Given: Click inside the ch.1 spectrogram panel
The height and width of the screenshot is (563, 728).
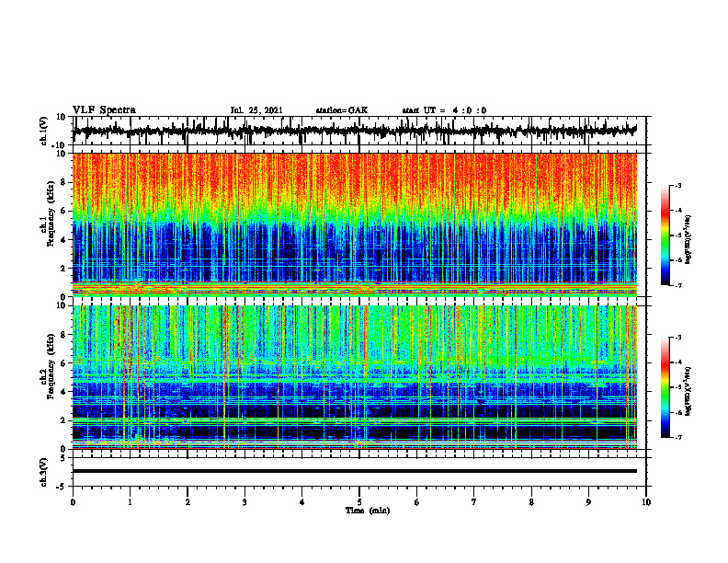Looking at the screenshot, I should (x=355, y=224).
